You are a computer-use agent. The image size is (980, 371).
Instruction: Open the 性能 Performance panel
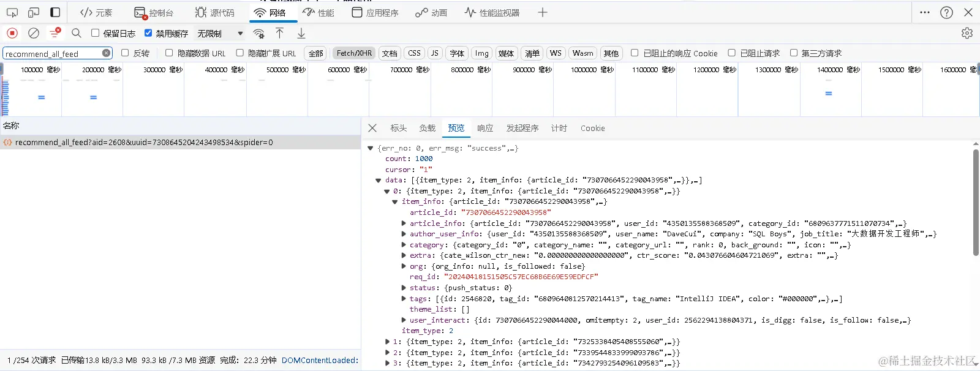318,12
